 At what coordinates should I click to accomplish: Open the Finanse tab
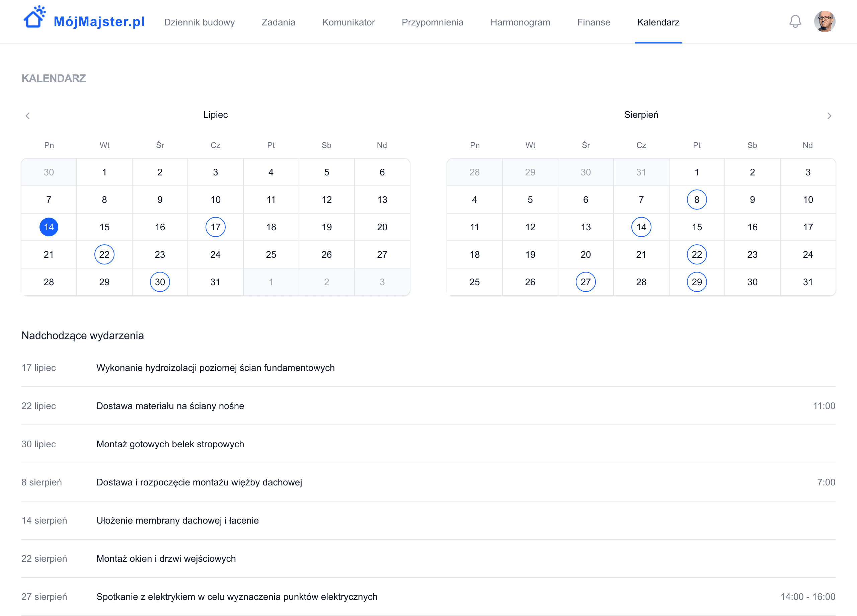click(x=593, y=22)
